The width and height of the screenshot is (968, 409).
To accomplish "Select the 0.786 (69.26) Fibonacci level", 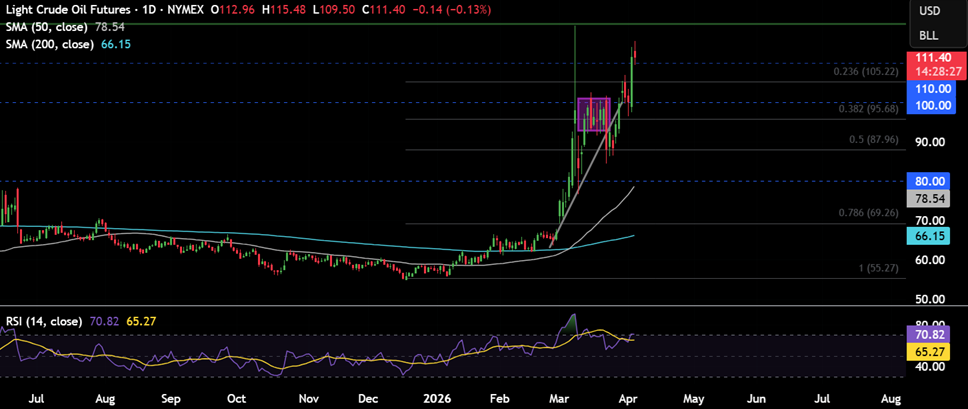I will pyautogui.click(x=868, y=213).
